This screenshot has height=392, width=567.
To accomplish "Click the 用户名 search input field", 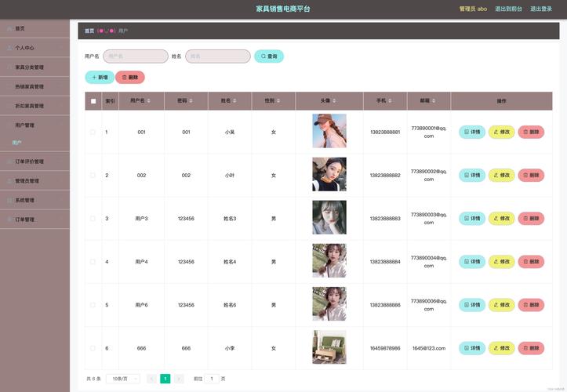I will [136, 56].
